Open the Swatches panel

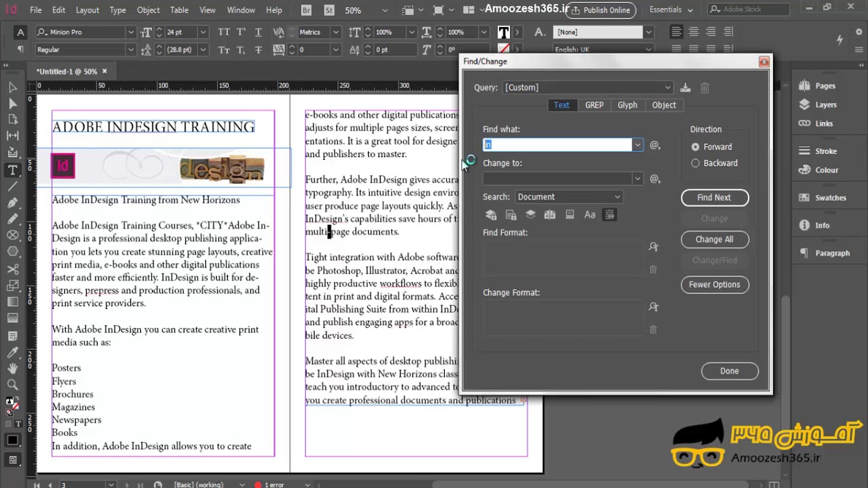point(823,198)
